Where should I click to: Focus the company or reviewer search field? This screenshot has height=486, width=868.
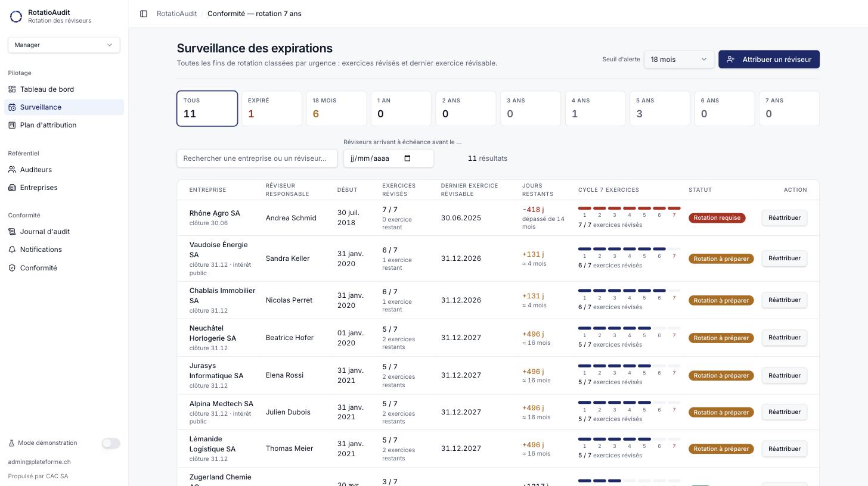click(x=257, y=158)
